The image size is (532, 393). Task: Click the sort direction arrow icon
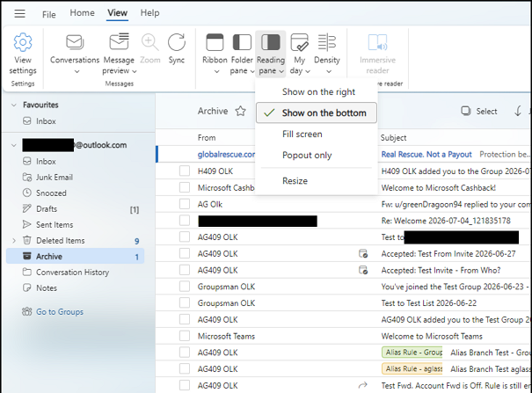tap(518, 111)
